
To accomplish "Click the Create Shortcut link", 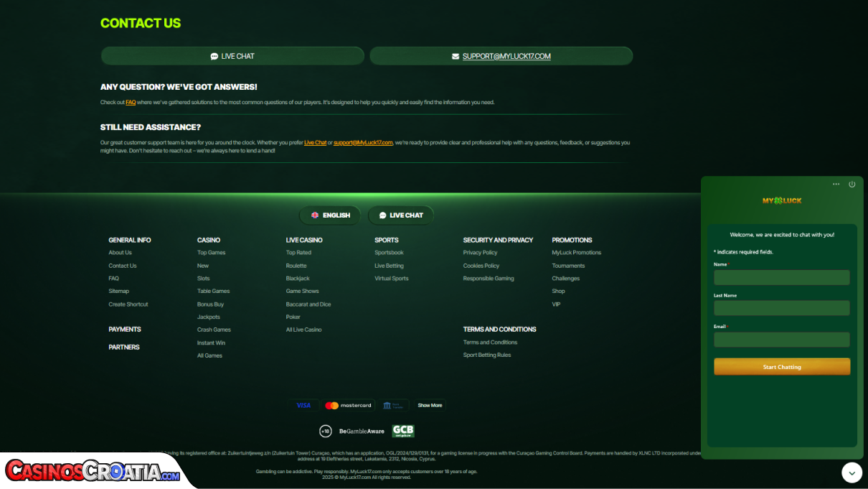I will (x=128, y=304).
